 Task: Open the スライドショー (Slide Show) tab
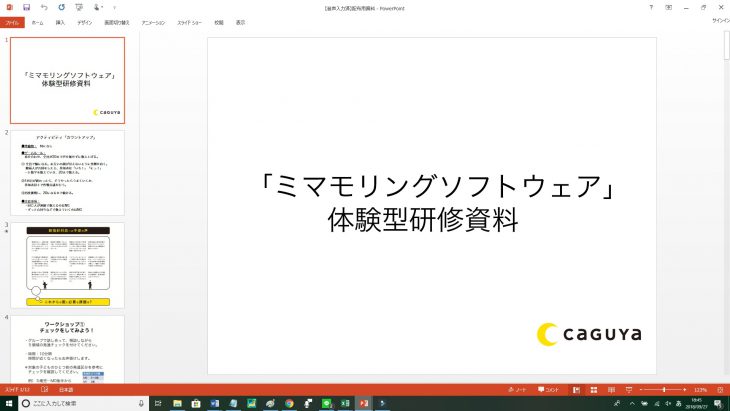[x=189, y=22]
